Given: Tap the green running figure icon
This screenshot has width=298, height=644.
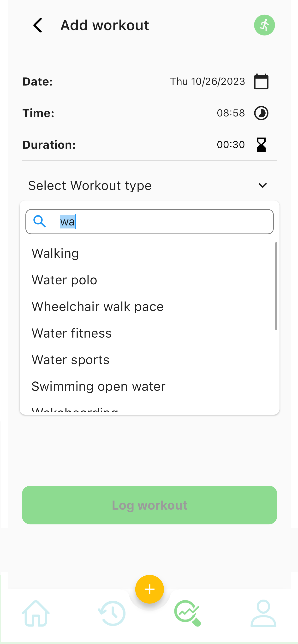Looking at the screenshot, I should pos(264,25).
